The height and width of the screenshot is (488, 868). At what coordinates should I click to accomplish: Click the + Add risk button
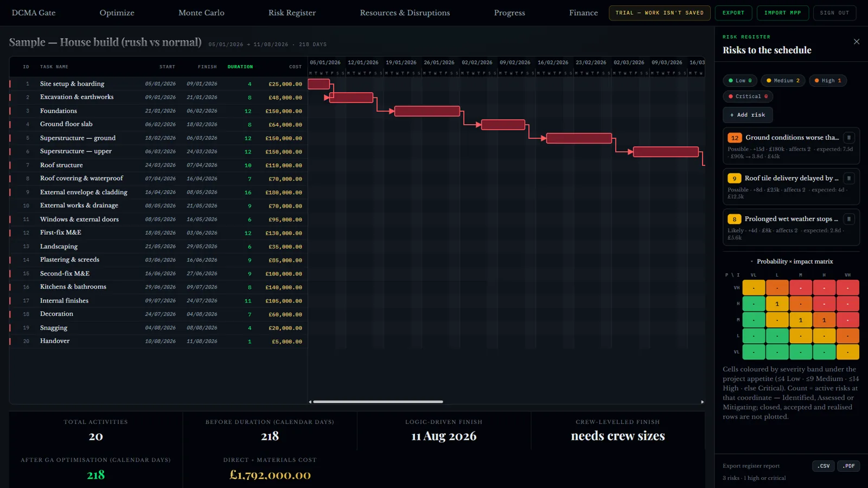tap(748, 115)
